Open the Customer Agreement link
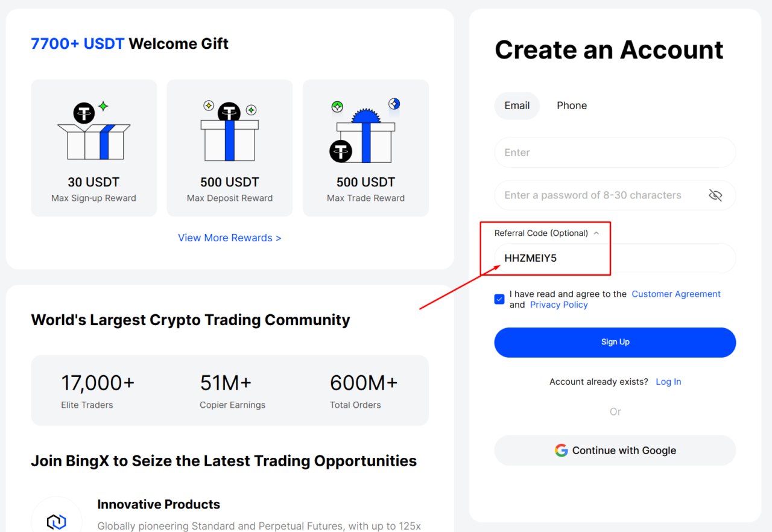This screenshot has height=532, width=772. tap(676, 294)
